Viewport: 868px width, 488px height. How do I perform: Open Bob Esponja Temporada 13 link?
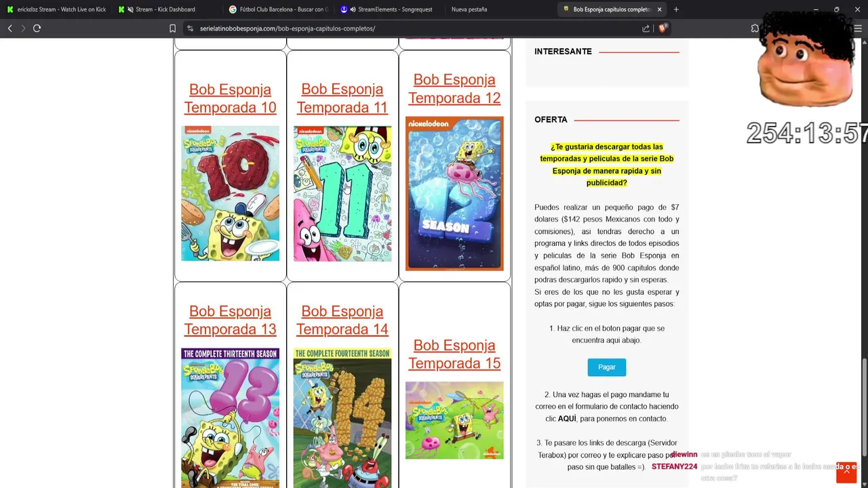(230, 320)
